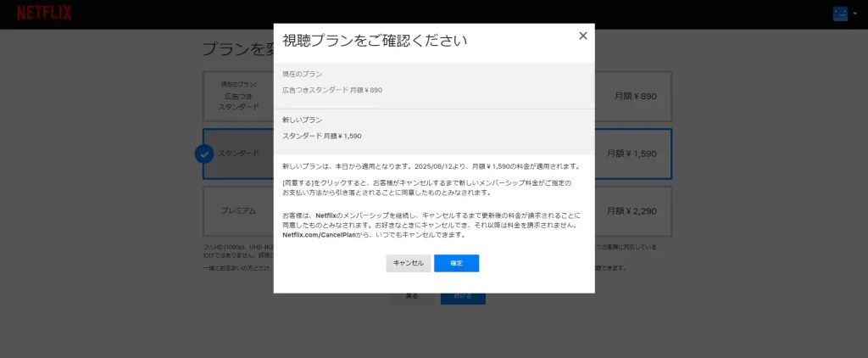
Task: Click the 視聴プランをご確認ください dialog heading
Action: (375, 41)
